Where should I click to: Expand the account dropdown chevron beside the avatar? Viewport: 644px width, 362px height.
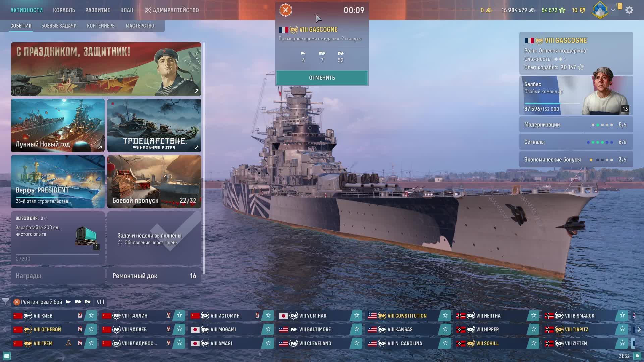tap(613, 10)
